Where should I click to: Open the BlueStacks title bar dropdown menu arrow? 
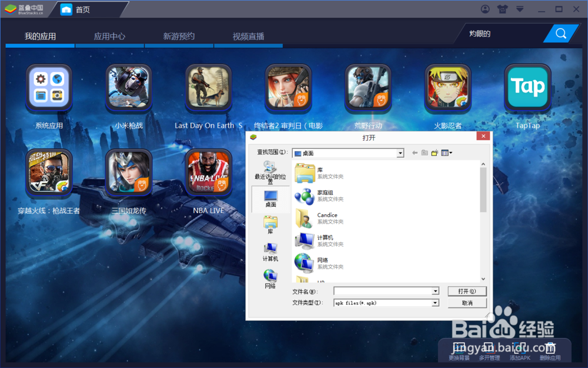[520, 9]
